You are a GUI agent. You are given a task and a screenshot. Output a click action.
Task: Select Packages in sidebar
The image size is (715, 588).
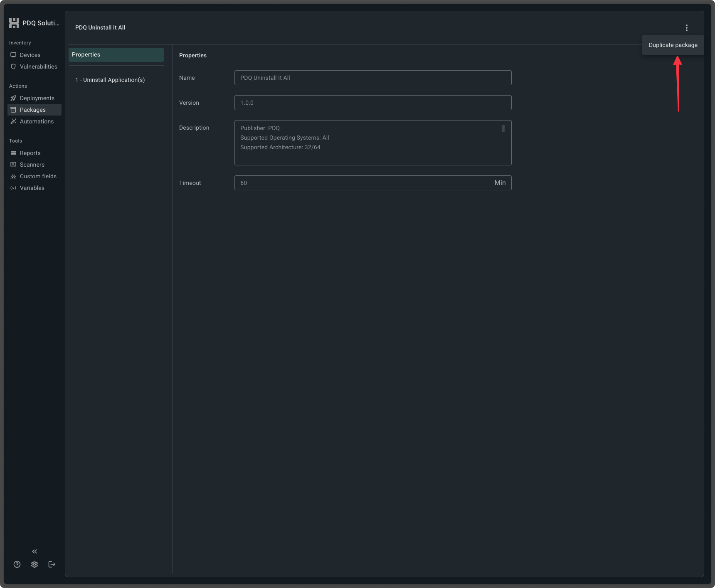pos(34,110)
